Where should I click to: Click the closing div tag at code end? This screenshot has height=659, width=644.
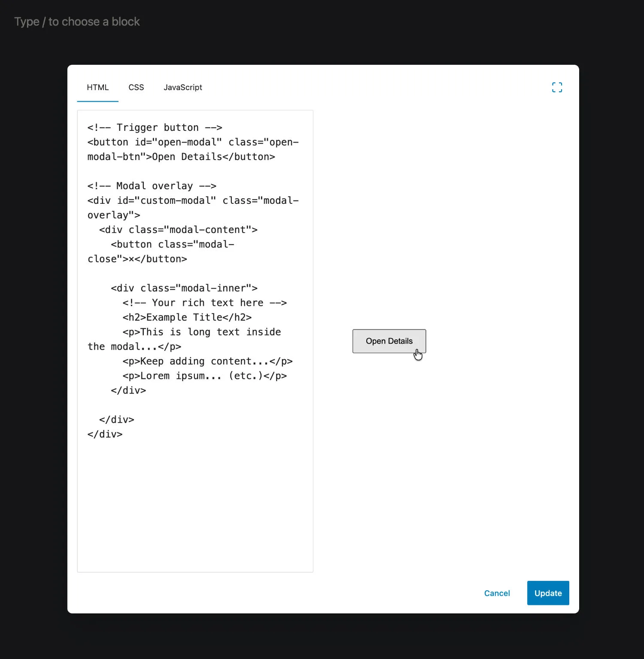105,434
